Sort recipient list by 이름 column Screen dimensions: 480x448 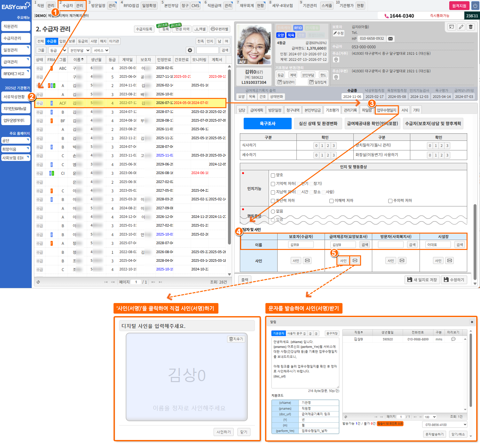tap(78, 60)
